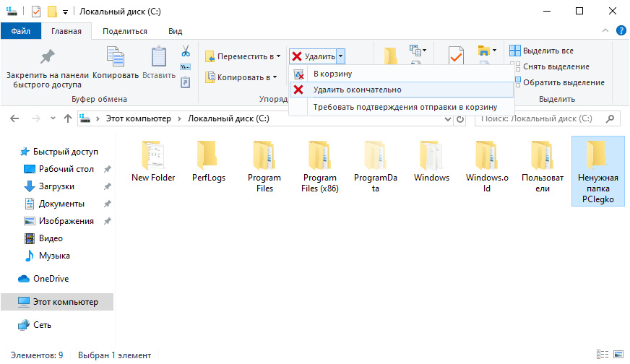Screen dimensions: 630x364
Task: Open the Windows folder
Action: (431, 162)
